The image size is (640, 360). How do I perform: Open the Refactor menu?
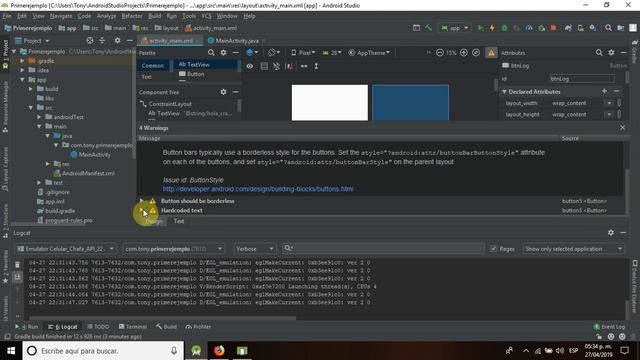coord(132,16)
